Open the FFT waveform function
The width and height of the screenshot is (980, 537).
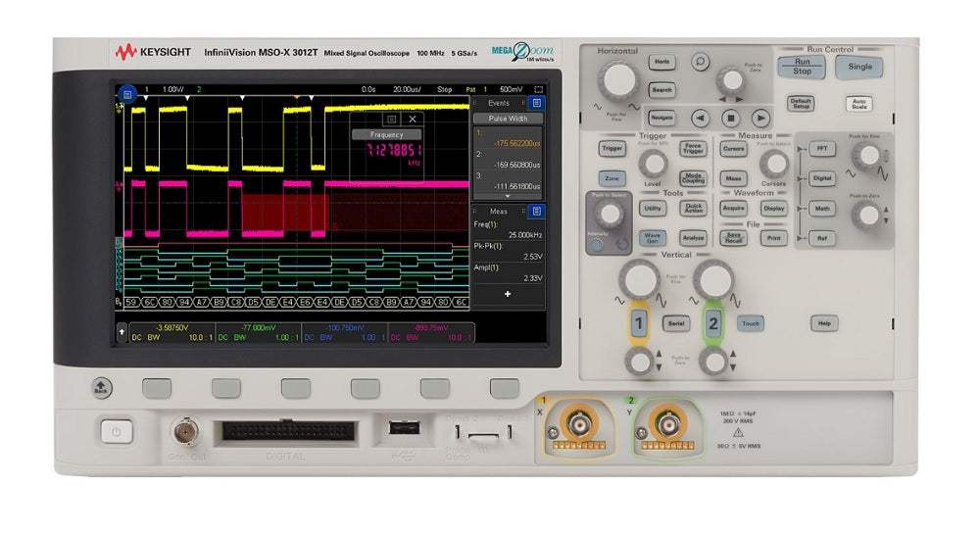click(x=821, y=149)
